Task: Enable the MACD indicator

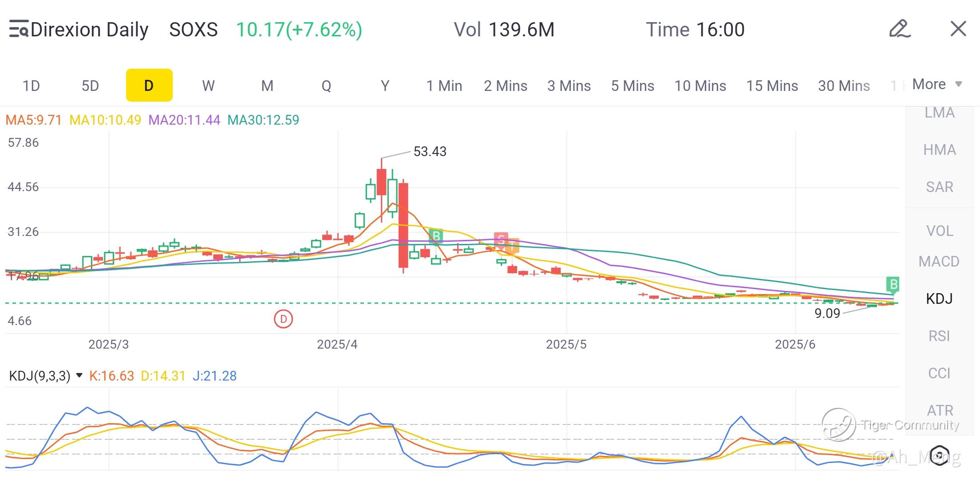Action: [x=939, y=262]
